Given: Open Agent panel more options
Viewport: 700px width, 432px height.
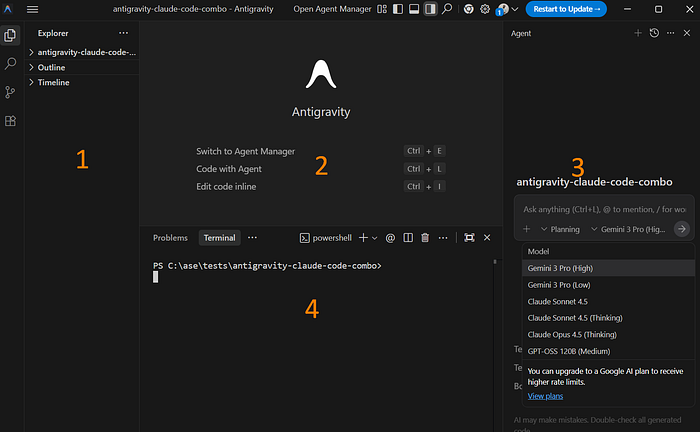Looking at the screenshot, I should (671, 33).
